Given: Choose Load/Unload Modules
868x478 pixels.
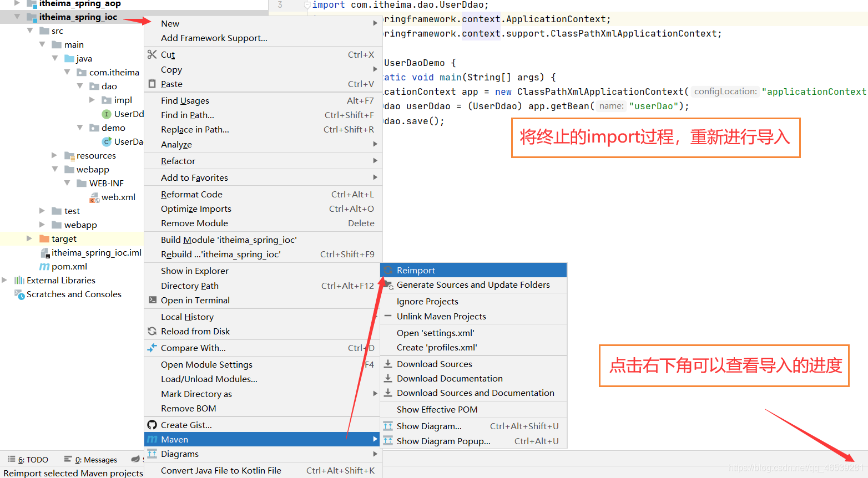Looking at the screenshot, I should pyautogui.click(x=262, y=379).
